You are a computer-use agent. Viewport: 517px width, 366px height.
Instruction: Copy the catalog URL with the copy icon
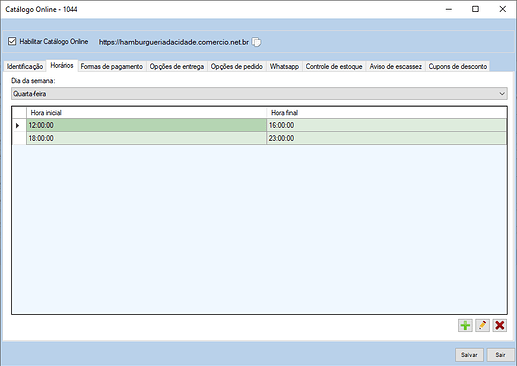(x=256, y=42)
